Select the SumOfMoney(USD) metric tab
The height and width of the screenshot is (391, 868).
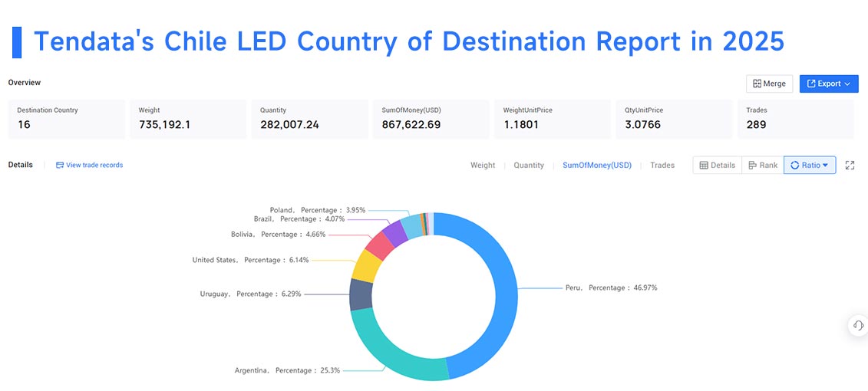(x=597, y=165)
